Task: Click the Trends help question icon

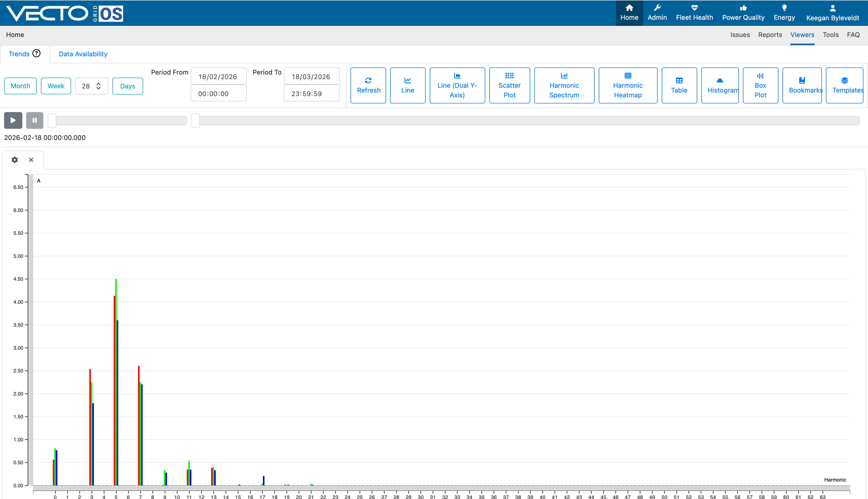Action: tap(36, 54)
